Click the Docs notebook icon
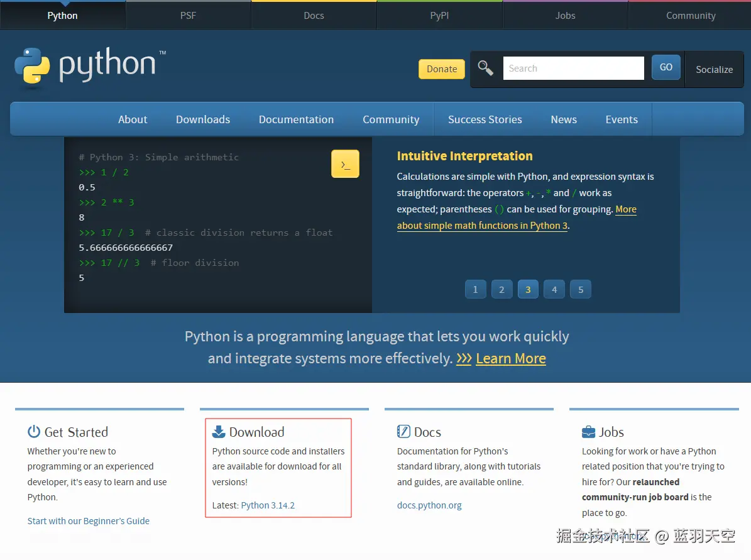Screen dimensions: 751x560 coord(402,431)
